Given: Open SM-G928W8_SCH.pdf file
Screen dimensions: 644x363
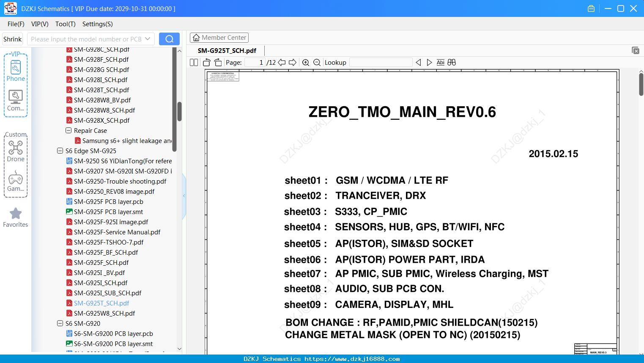Looking at the screenshot, I should coord(104,110).
